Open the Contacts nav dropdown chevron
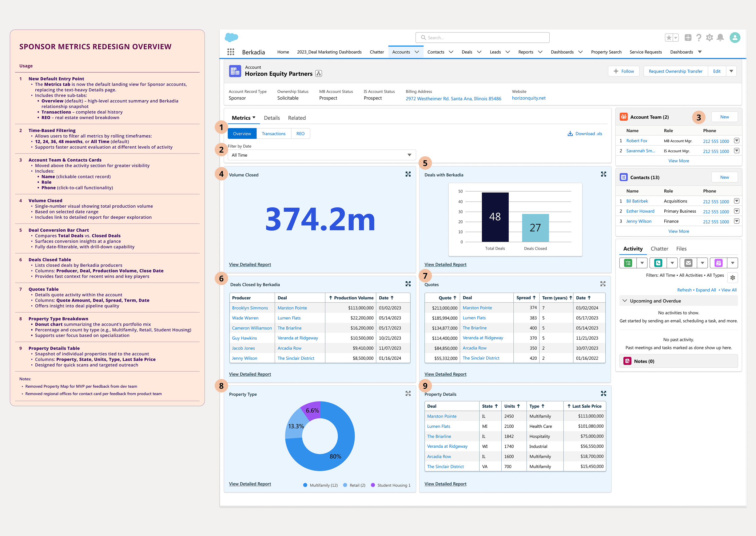 [451, 52]
